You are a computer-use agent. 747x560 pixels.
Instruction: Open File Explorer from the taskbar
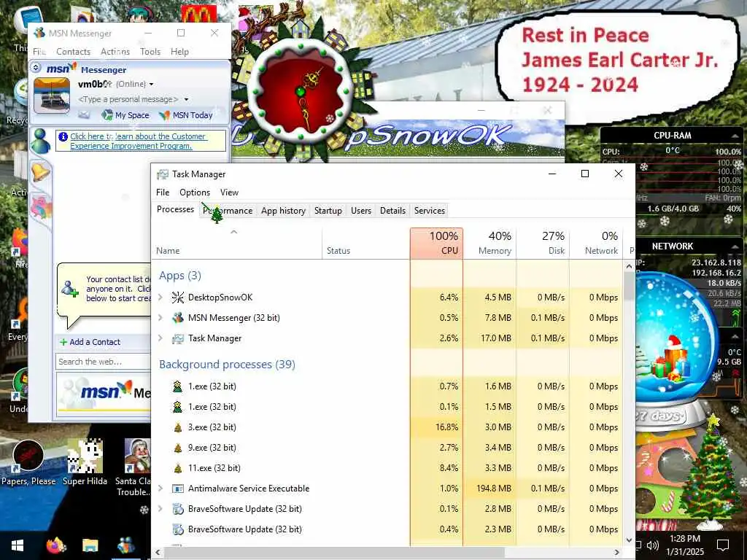pos(90,545)
